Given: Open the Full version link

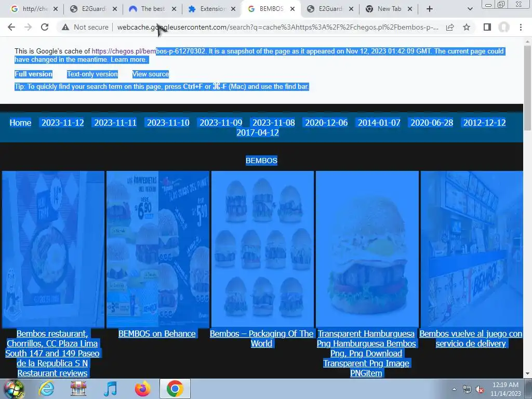Looking at the screenshot, I should pos(33,74).
